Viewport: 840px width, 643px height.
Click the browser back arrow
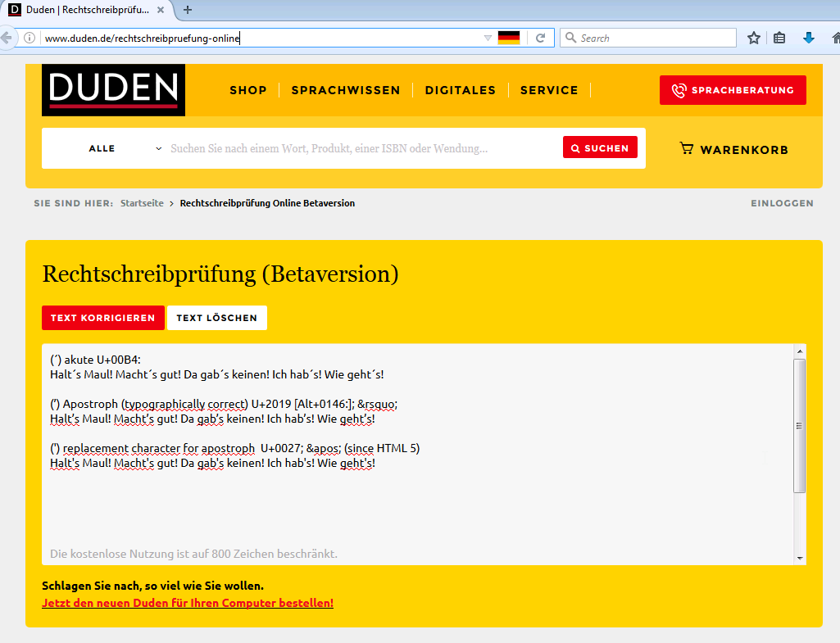pyautogui.click(x=6, y=38)
